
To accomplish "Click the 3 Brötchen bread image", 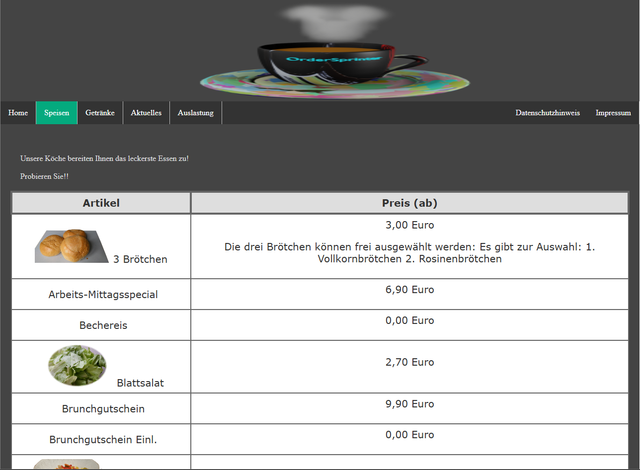I will (x=70, y=246).
